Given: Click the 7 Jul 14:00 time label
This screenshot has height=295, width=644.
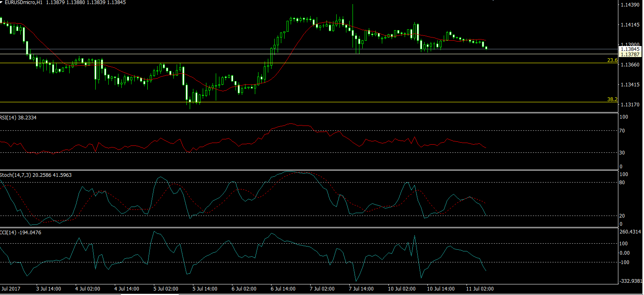Looking at the screenshot, I should coord(361,288).
